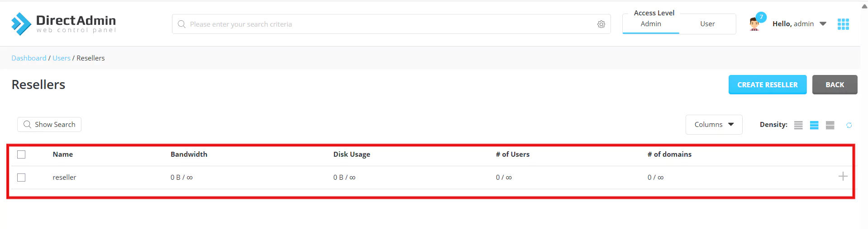
Task: Open the apps grid menu icon
Action: (x=843, y=24)
